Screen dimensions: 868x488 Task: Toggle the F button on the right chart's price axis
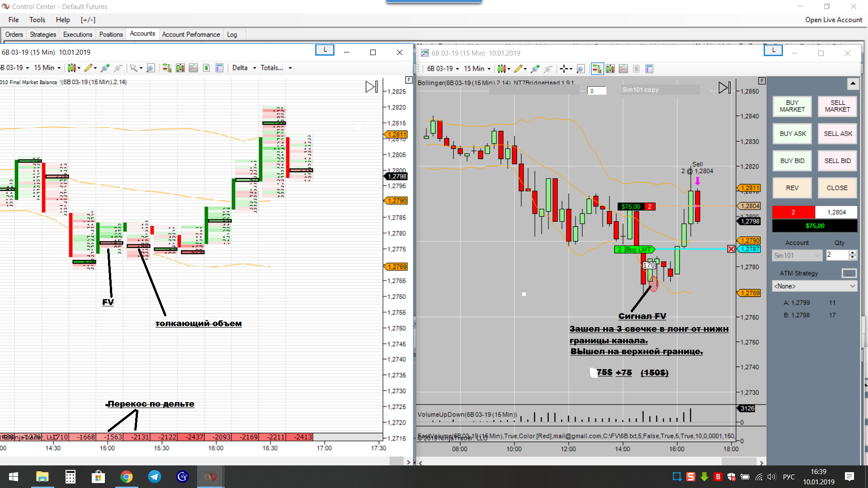[762, 80]
